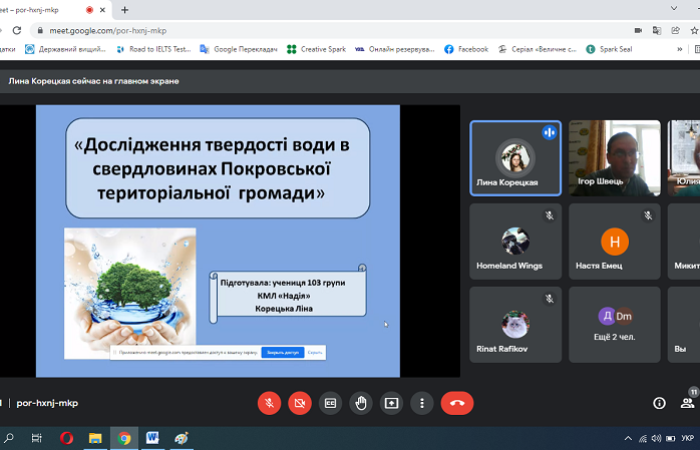The image size is (700, 450).
Task: Toggle closed captions on
Action: [x=330, y=403]
